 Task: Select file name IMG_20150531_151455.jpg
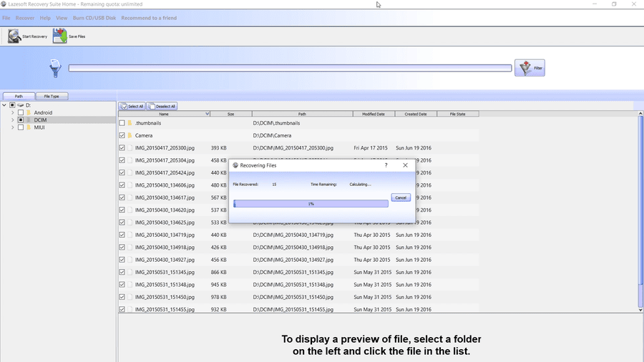point(165,310)
